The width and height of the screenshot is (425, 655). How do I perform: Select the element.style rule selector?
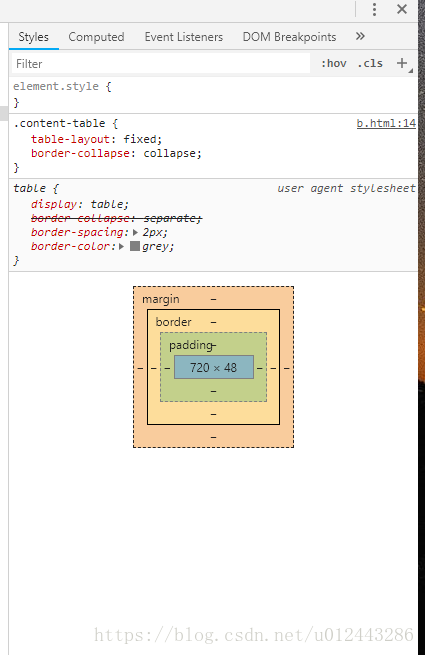click(56, 86)
